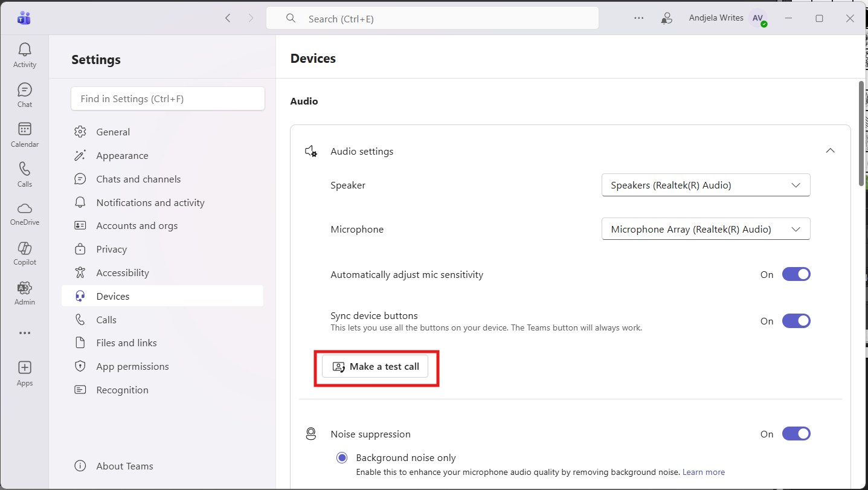Click the vertical scrollbar in Devices pane
868x490 pixels.
861,133
